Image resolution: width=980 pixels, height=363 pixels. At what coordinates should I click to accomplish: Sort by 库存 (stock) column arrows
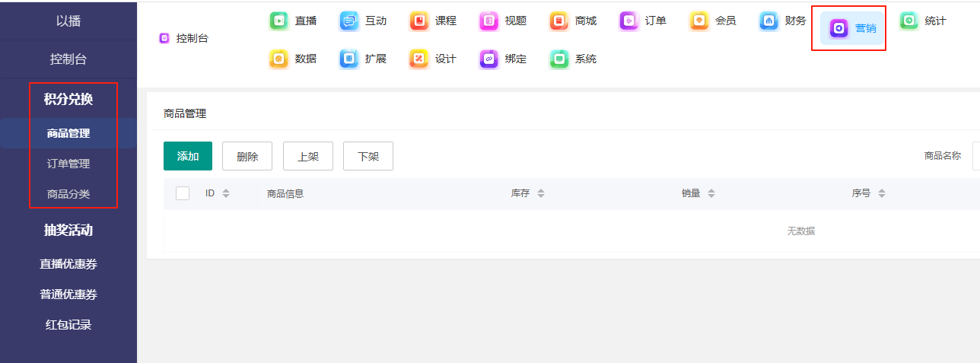(541, 193)
